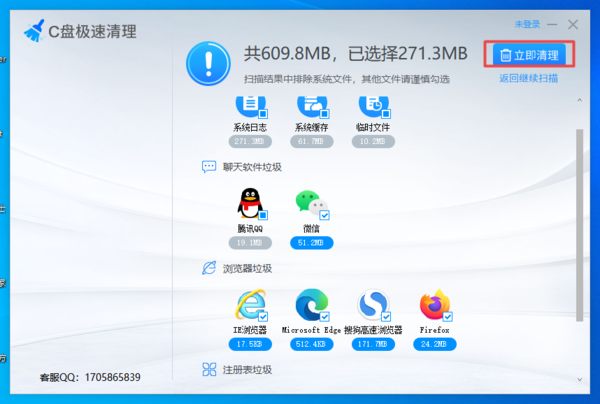Click the 搜狗高速浏览器 label text
Image resolution: width=600 pixels, height=404 pixels.
tap(373, 330)
